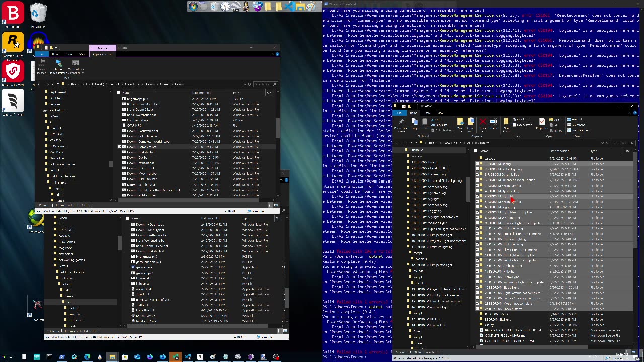
Task: Open address bar history dropdown in Doom Explorer
Action: pos(245,84)
